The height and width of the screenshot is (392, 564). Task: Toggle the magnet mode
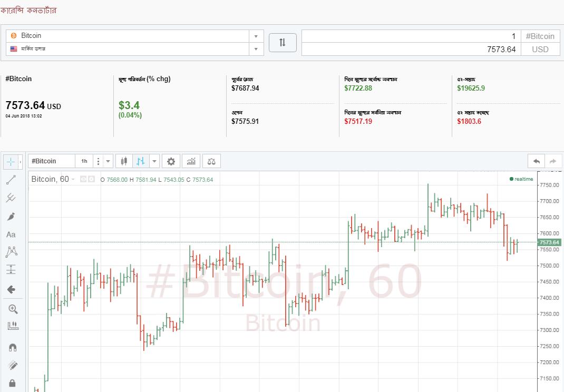click(x=13, y=347)
